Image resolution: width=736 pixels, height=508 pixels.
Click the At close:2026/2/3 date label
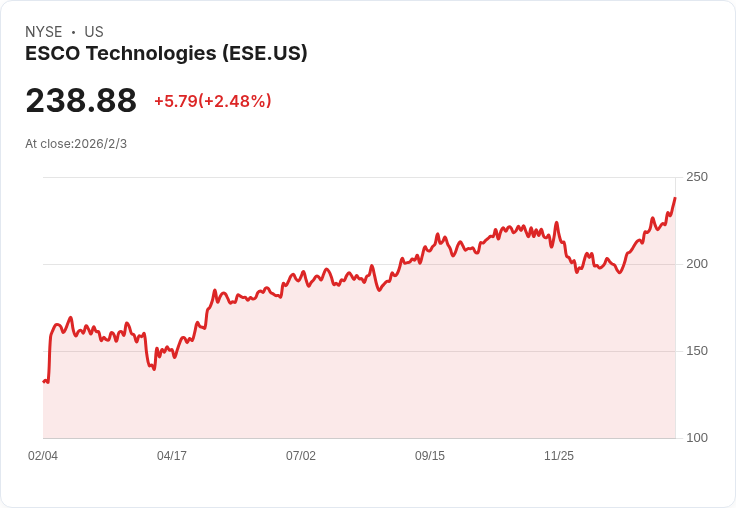click(76, 144)
